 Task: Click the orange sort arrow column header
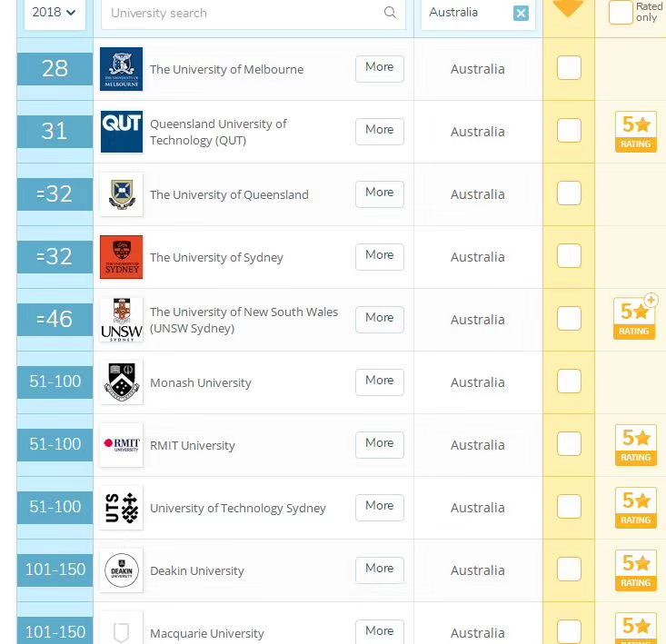point(568,9)
